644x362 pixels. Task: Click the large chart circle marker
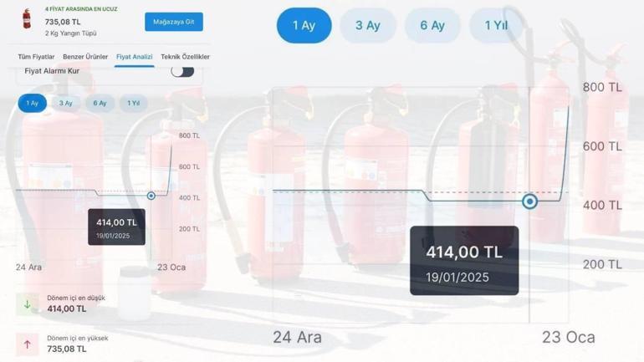(529, 201)
